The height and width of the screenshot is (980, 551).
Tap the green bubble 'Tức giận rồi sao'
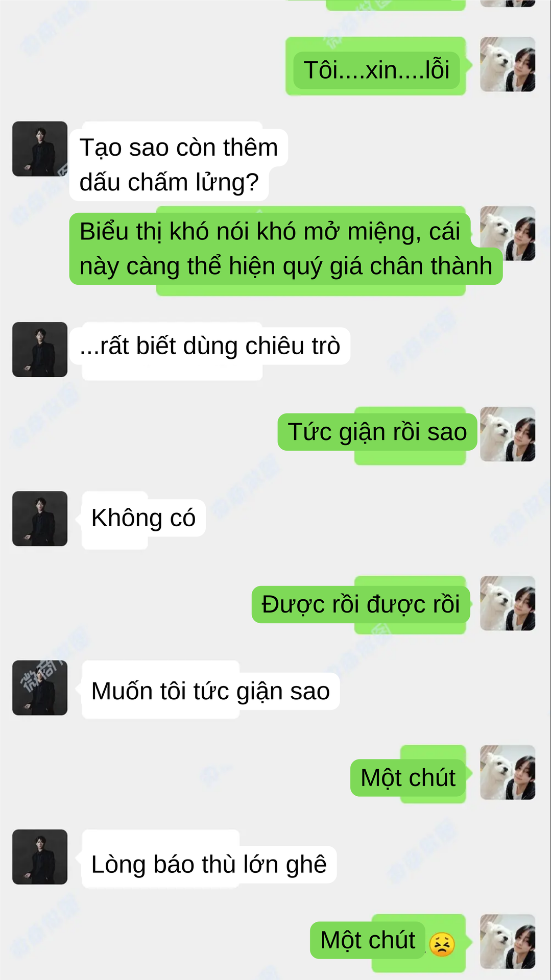tap(377, 432)
